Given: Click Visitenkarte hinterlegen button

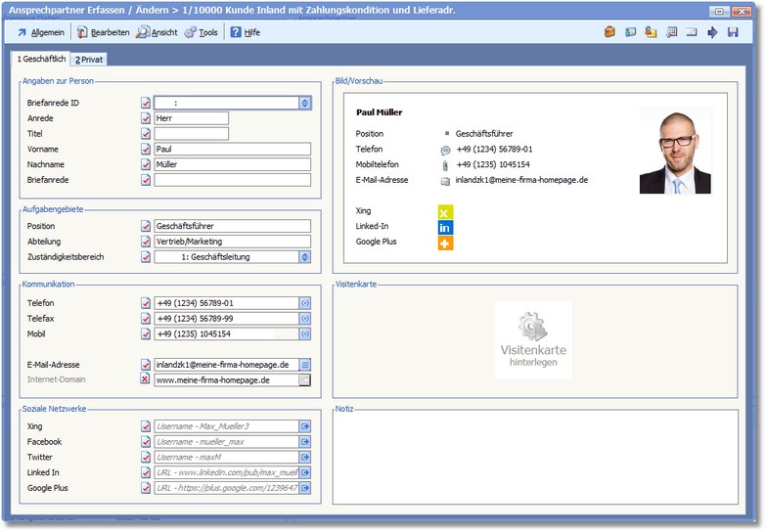Looking at the screenshot, I should 533,340.
